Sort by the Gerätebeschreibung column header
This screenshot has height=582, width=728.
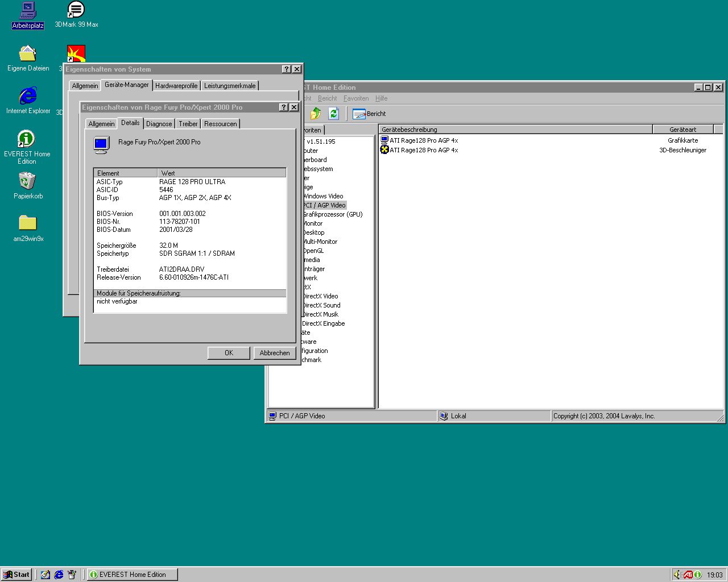[516, 130]
